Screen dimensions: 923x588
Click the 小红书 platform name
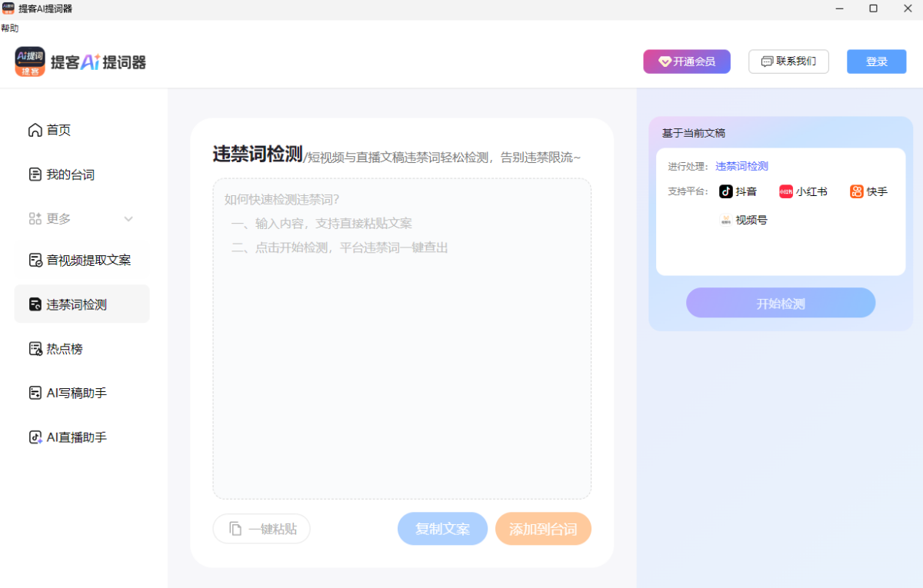(x=812, y=191)
